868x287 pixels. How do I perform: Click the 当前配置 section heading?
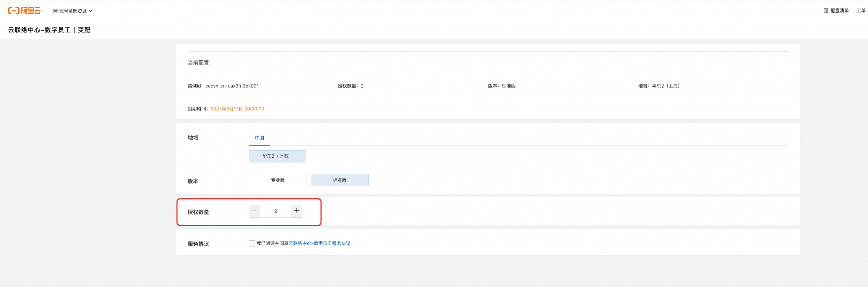(198, 63)
